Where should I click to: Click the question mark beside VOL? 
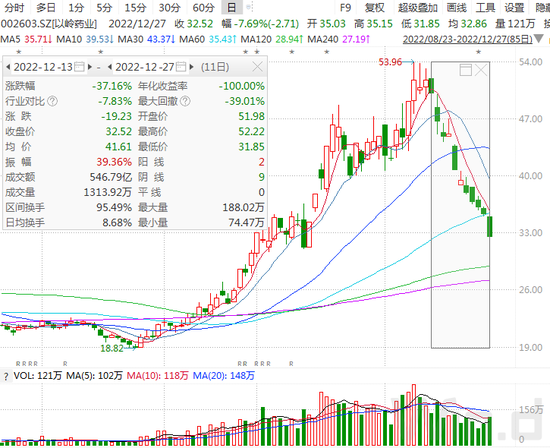click(6, 376)
